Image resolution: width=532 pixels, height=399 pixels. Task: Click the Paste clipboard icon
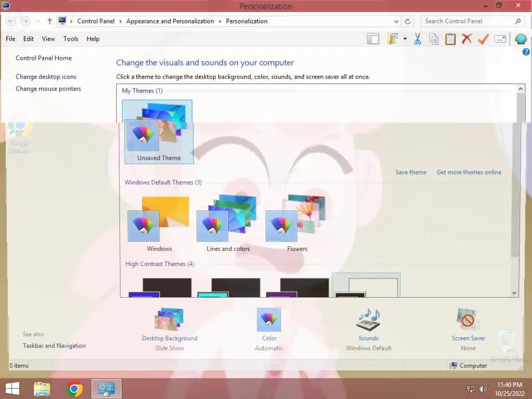click(x=450, y=38)
